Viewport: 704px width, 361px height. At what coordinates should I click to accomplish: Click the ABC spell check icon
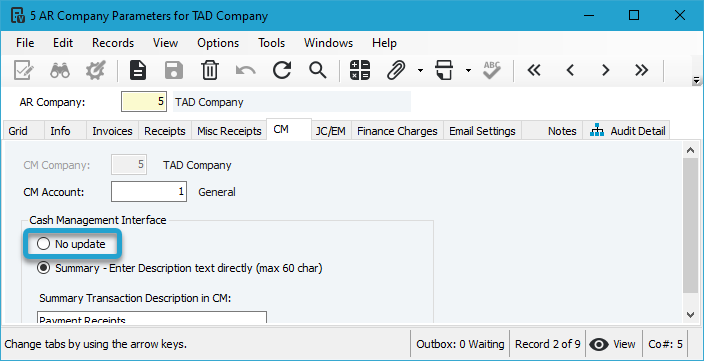tap(492, 70)
